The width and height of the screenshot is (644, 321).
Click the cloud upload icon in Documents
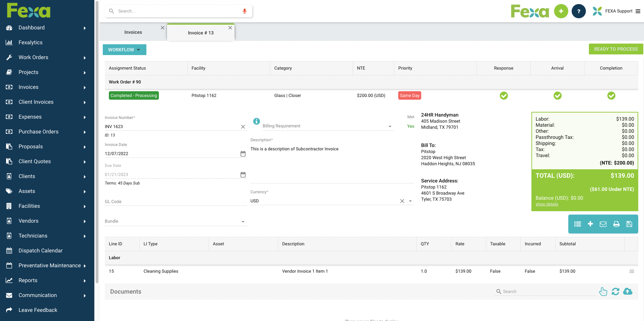click(x=628, y=291)
